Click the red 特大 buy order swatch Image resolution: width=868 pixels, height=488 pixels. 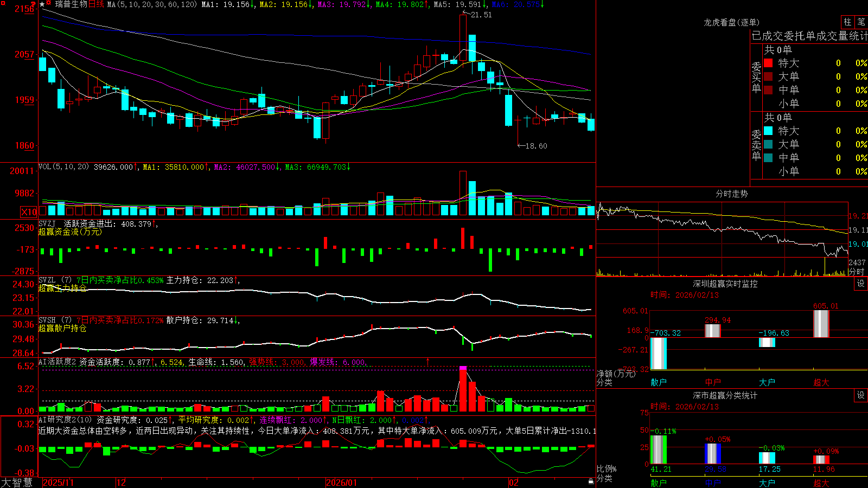[x=768, y=63]
